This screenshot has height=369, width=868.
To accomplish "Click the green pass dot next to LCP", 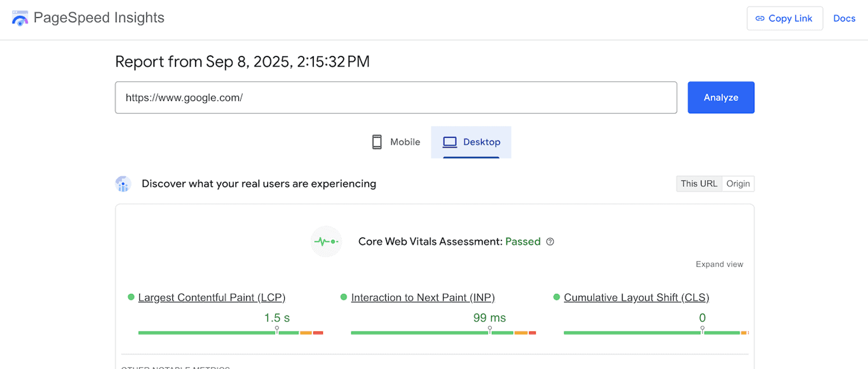I will (130, 297).
